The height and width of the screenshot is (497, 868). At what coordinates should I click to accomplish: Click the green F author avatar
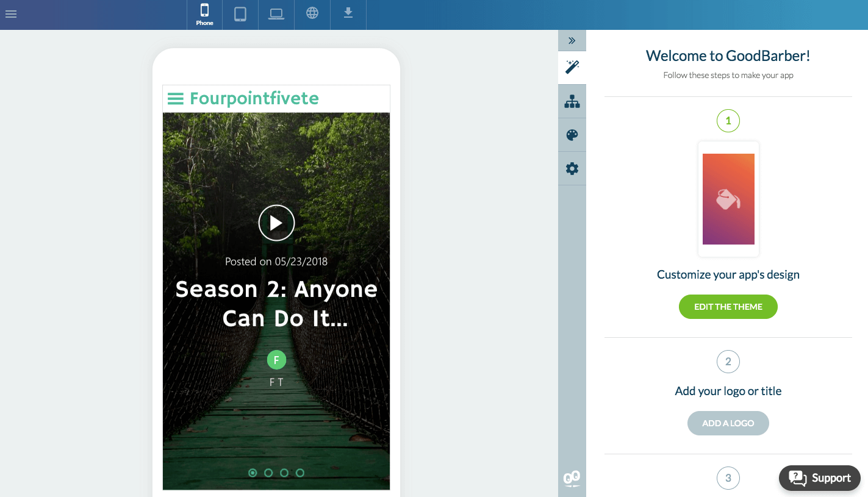tap(276, 360)
